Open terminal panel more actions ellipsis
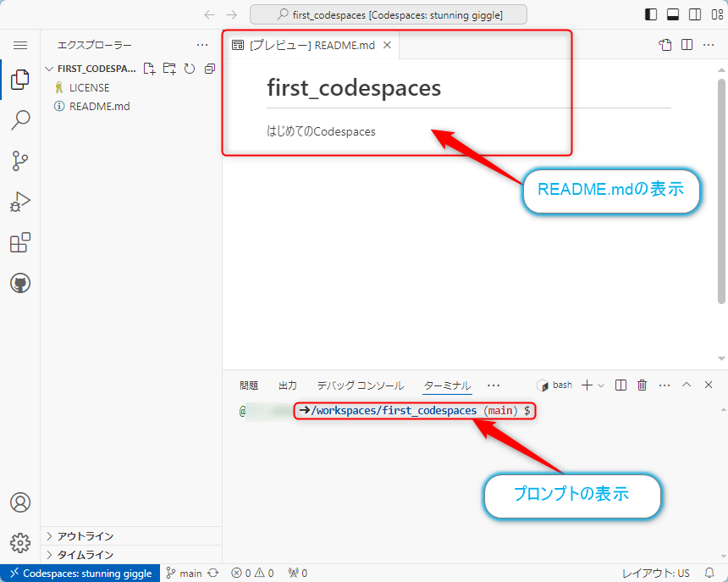Screen dimensions: 728x582 (665, 385)
